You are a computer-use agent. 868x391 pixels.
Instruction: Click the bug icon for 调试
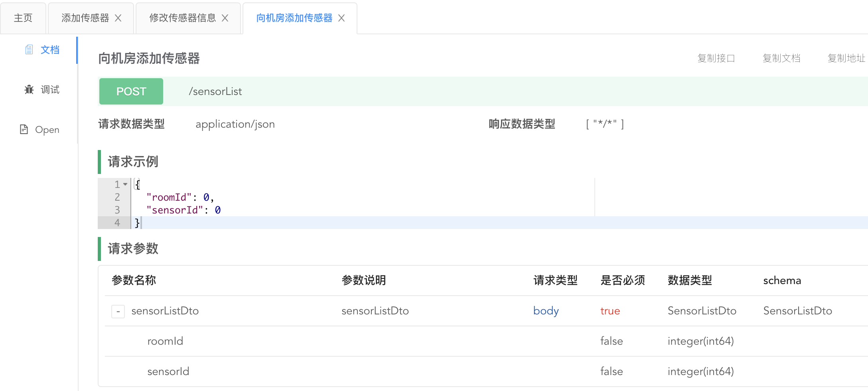(x=29, y=89)
